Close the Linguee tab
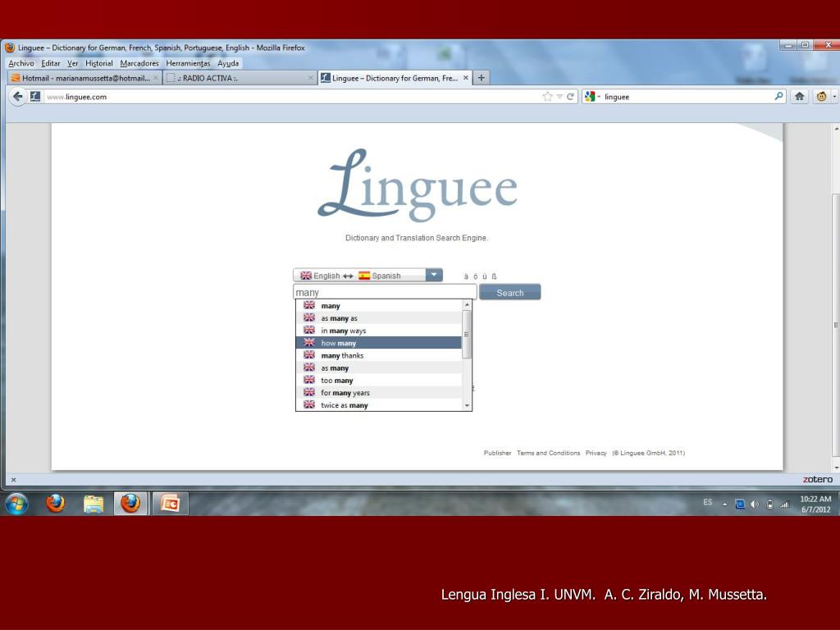840x630 pixels. coord(466,78)
